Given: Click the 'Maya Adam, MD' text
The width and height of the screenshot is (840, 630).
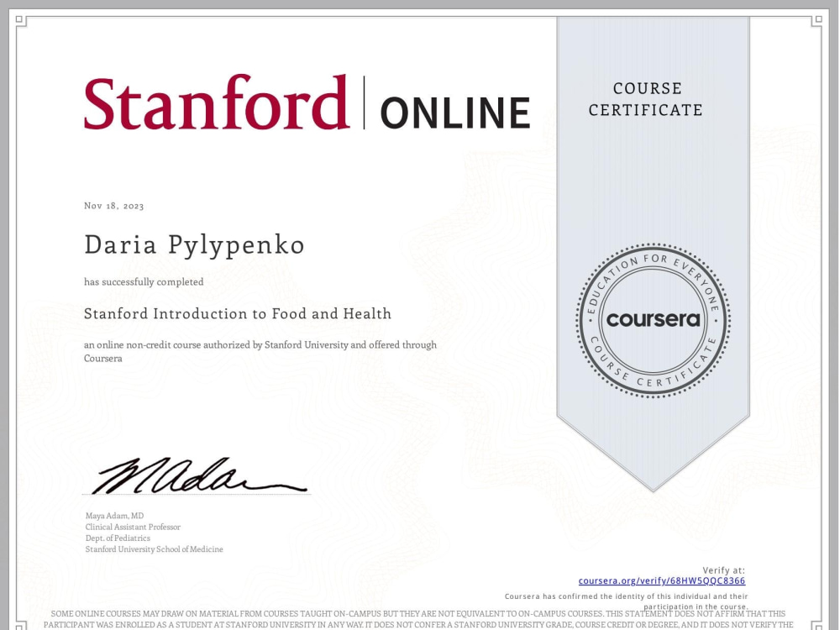Looking at the screenshot, I should (114, 516).
